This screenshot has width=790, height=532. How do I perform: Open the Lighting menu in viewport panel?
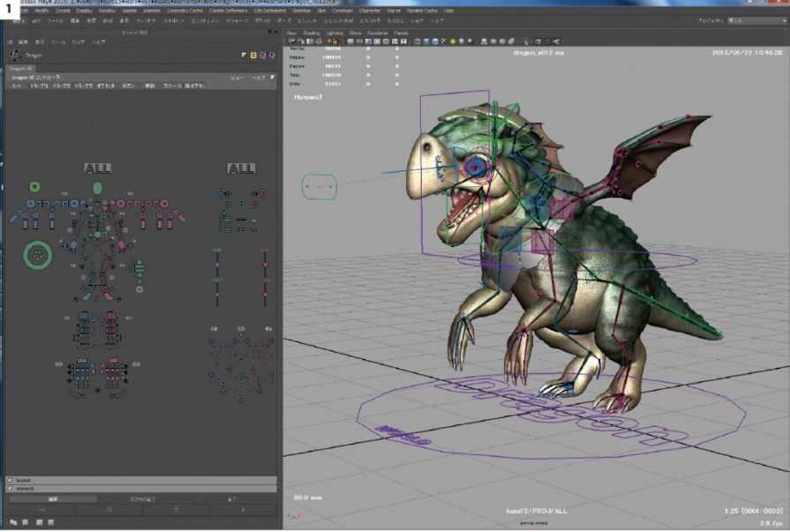pos(335,33)
